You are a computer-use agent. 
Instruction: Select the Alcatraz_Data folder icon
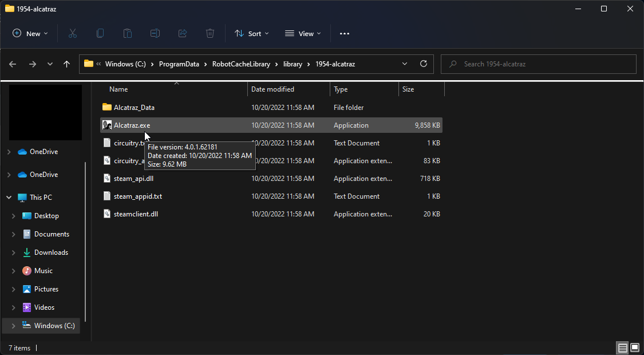pyautogui.click(x=107, y=107)
